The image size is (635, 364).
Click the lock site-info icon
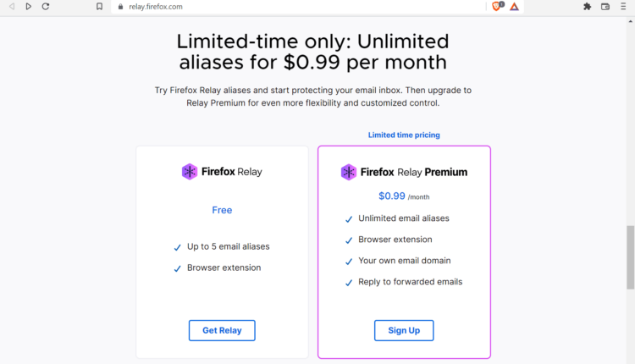(120, 7)
